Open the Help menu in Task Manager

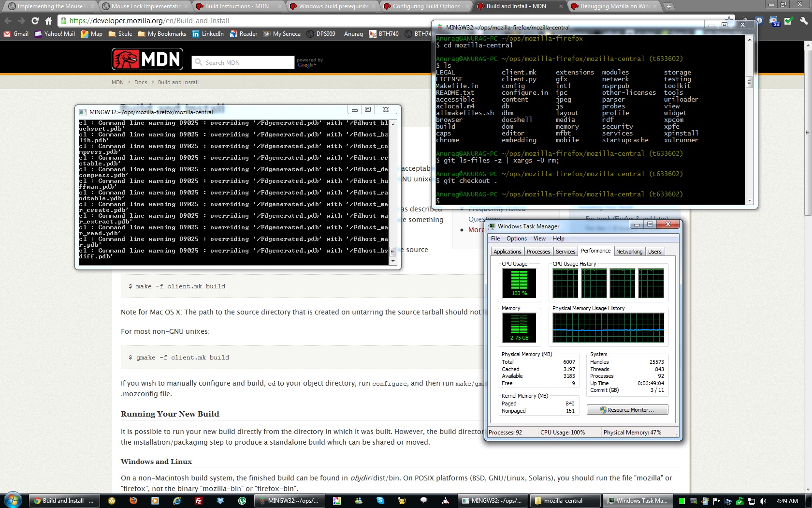(558, 239)
